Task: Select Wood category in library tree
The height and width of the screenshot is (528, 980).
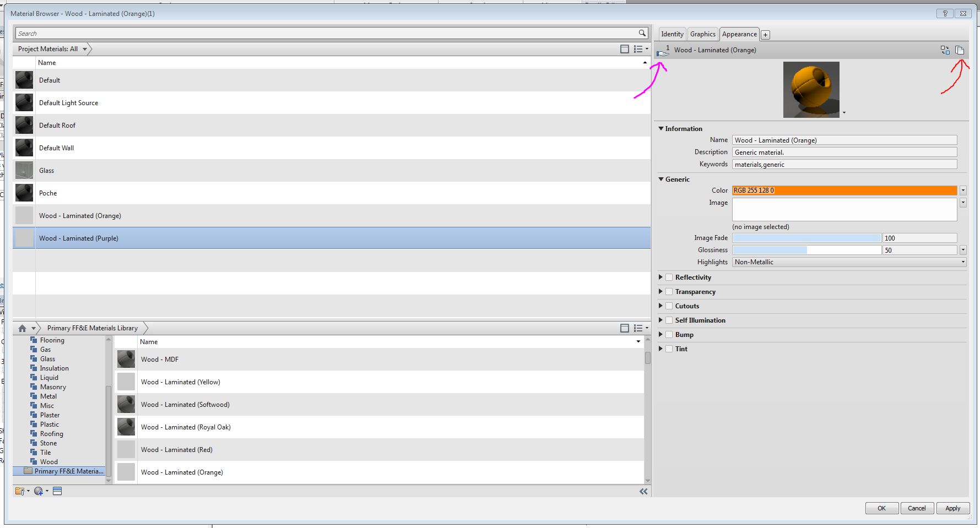Action: (x=48, y=462)
